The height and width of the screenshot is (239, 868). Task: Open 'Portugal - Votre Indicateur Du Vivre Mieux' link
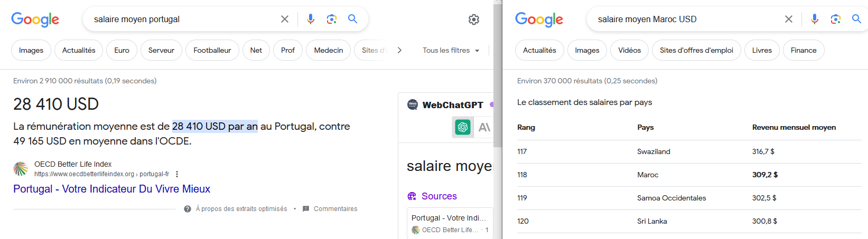(x=111, y=189)
